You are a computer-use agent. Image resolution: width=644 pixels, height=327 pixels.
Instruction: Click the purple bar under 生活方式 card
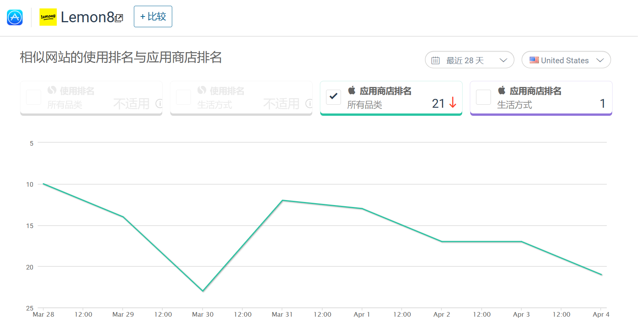541,114
